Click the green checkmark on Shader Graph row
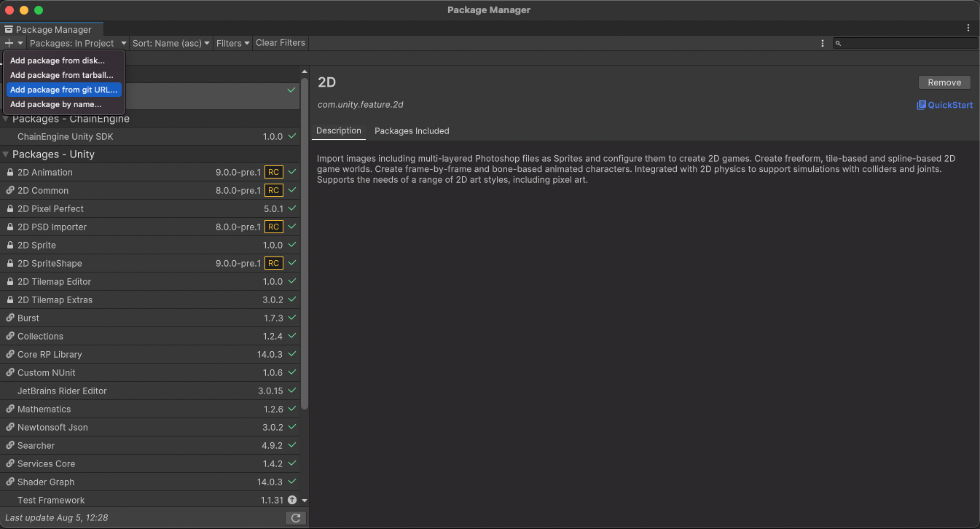The image size is (980, 529). [x=292, y=482]
